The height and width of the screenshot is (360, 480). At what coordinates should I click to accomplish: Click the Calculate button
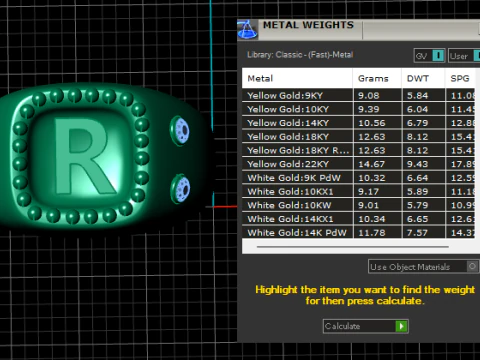(x=366, y=326)
